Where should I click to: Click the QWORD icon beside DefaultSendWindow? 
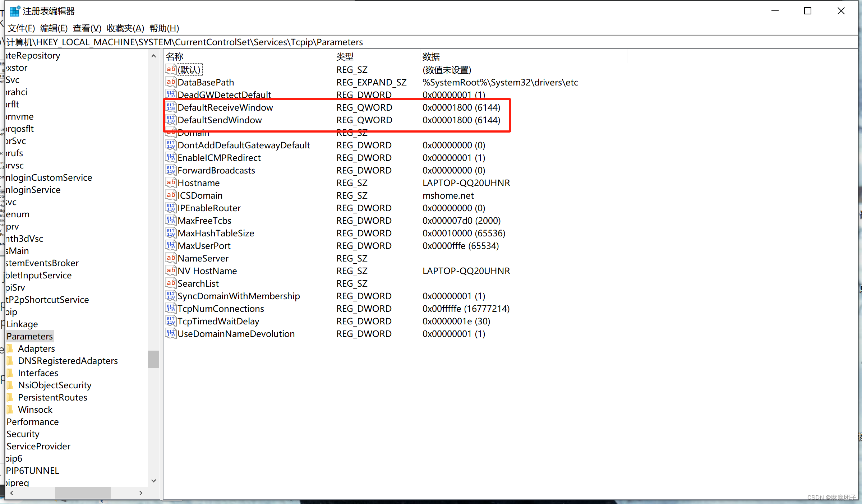171,120
